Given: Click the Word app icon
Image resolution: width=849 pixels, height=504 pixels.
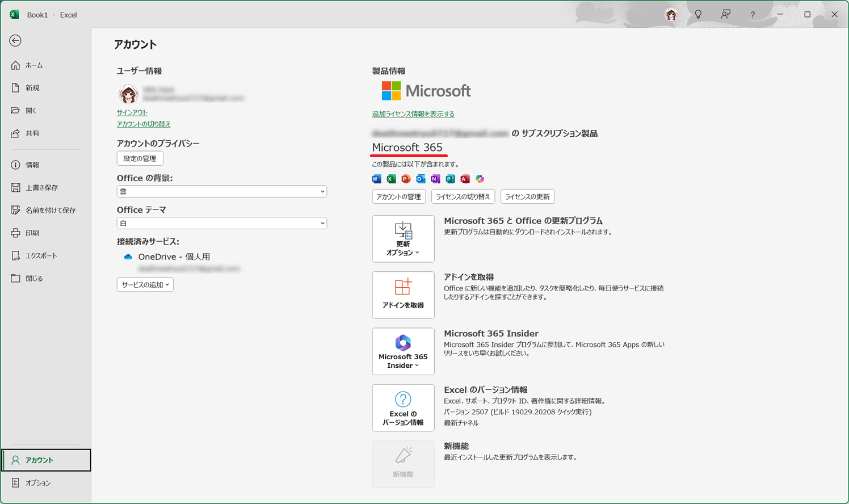Looking at the screenshot, I should tap(377, 179).
